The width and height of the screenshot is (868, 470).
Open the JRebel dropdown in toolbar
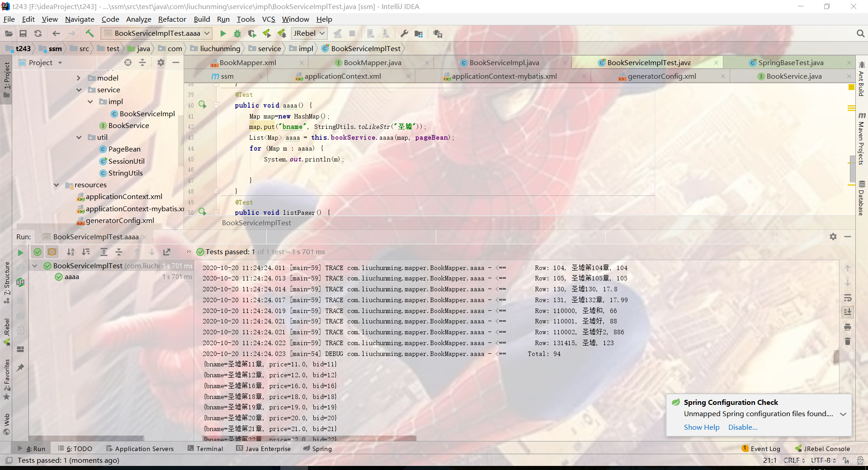point(309,33)
